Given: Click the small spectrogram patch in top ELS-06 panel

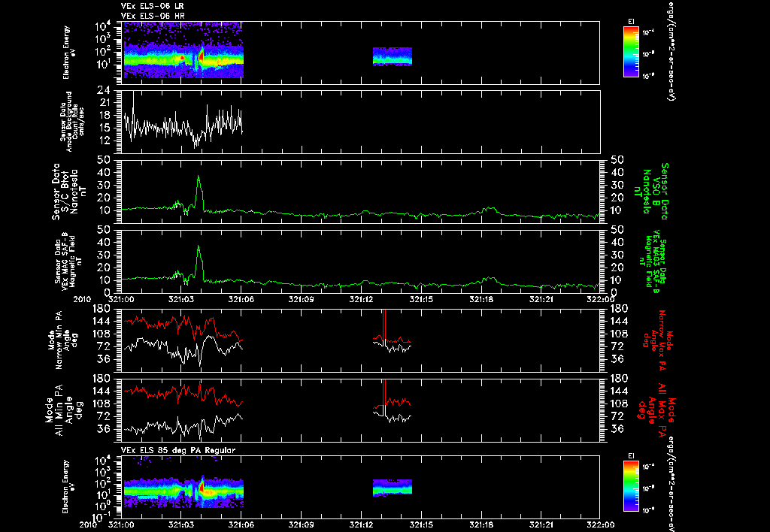Looking at the screenshot, I should tap(393, 56).
